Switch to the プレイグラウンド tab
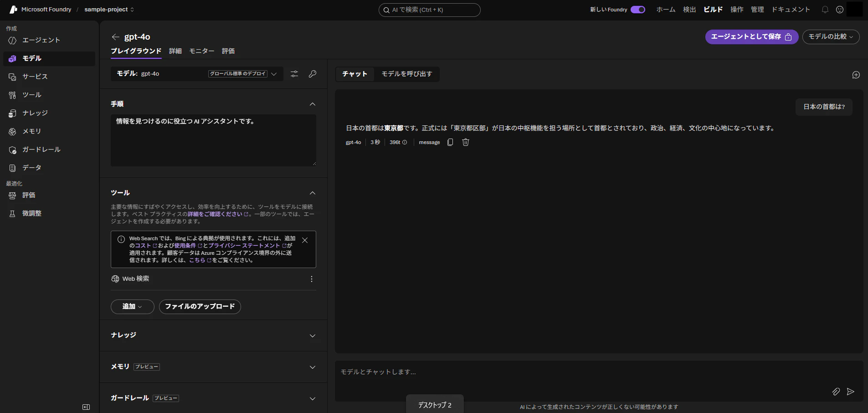 tap(136, 51)
